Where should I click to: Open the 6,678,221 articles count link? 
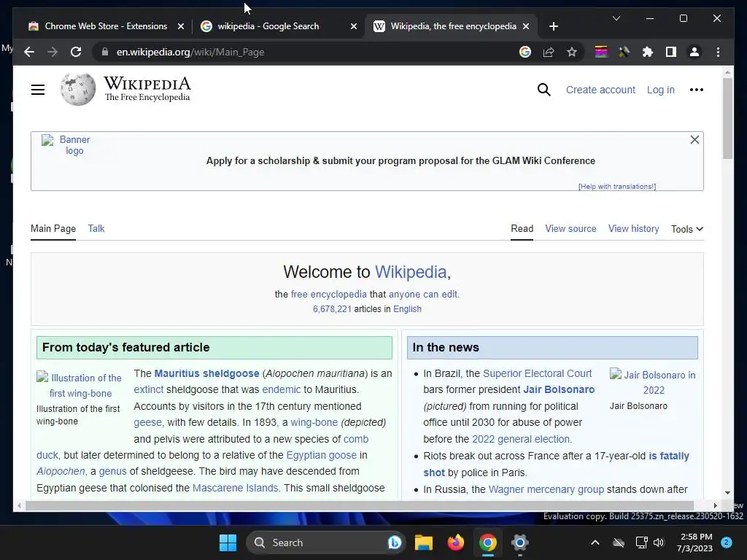[332, 308]
